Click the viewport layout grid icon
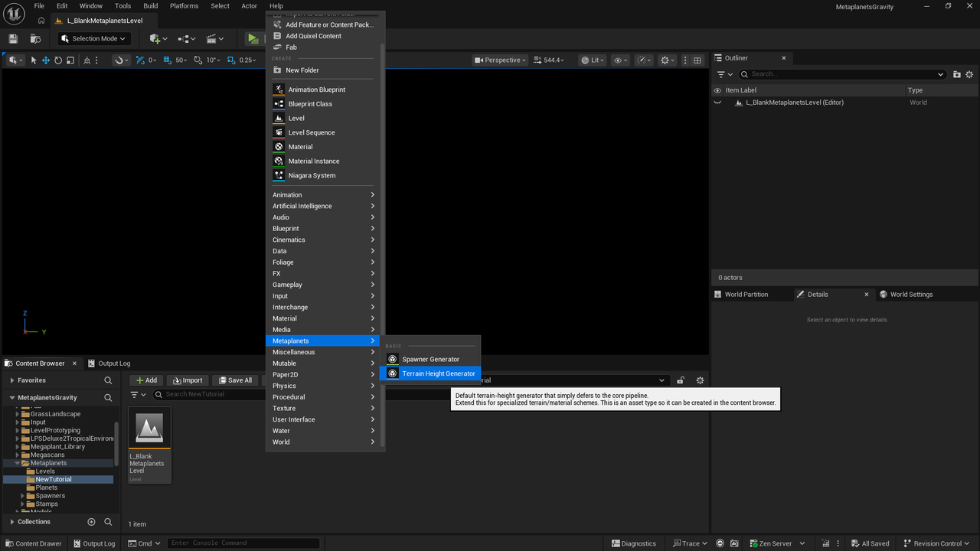The width and height of the screenshot is (980, 551). pyautogui.click(x=697, y=60)
